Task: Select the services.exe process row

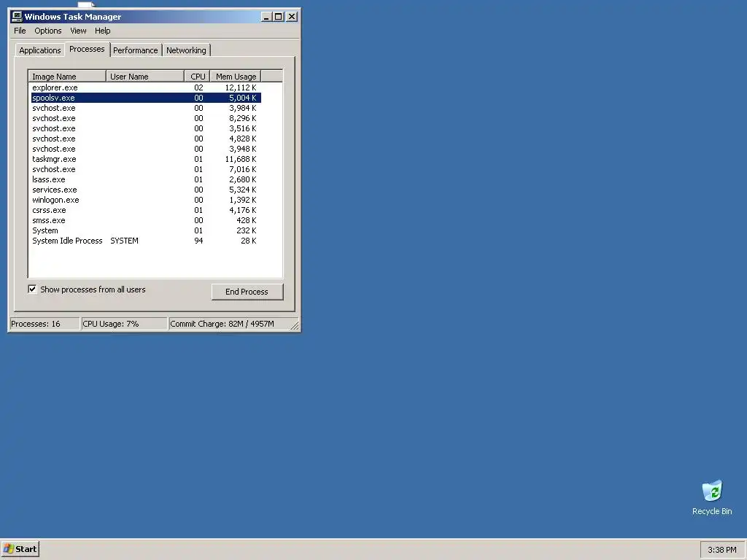Action: [146, 190]
